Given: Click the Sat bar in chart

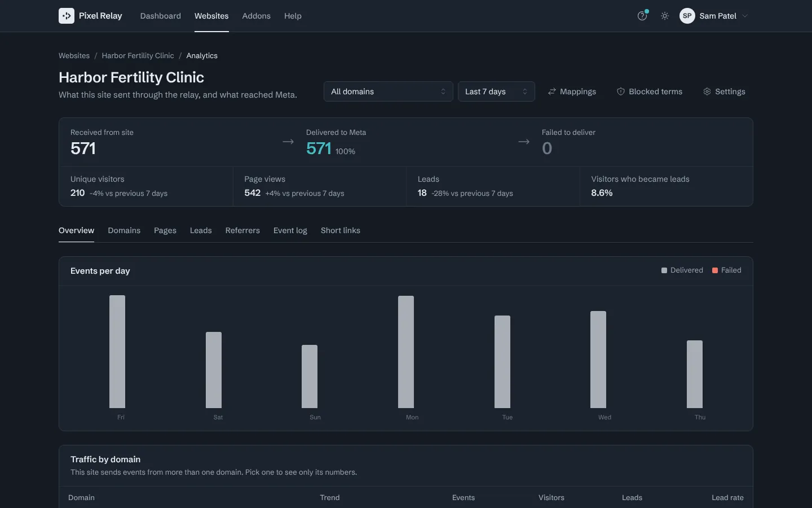Looking at the screenshot, I should pos(214,370).
